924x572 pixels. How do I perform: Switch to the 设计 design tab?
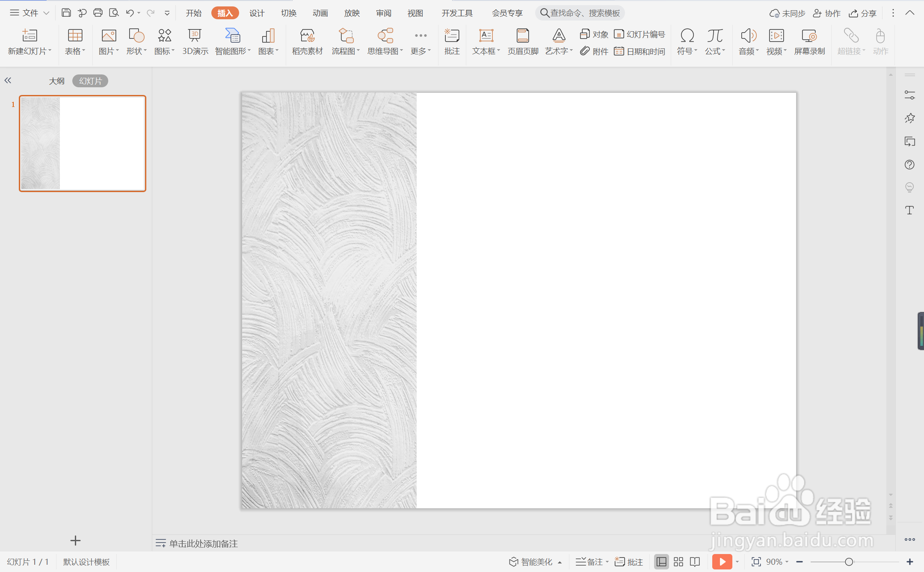257,13
